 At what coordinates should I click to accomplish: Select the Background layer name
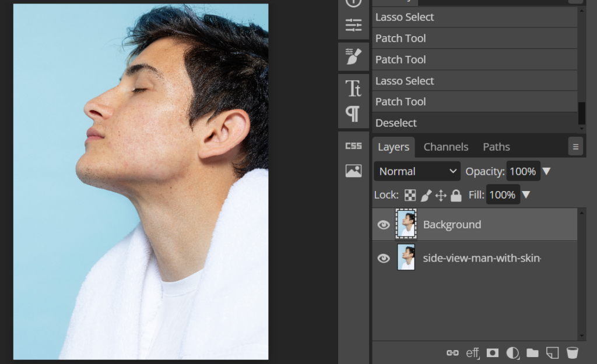tap(452, 225)
